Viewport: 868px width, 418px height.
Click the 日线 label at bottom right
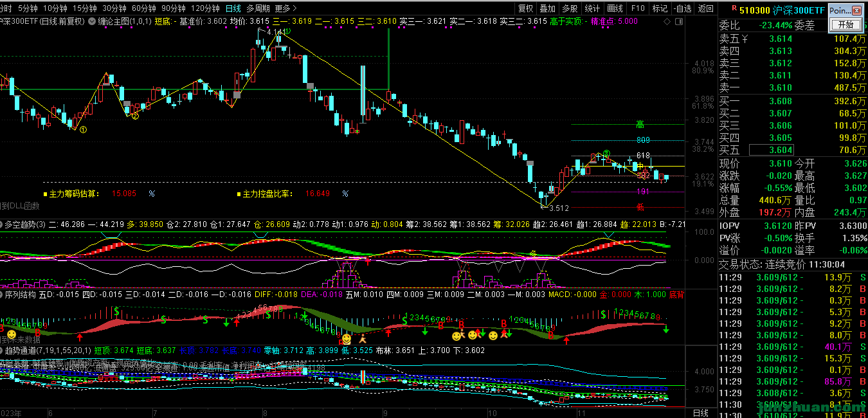(701, 412)
